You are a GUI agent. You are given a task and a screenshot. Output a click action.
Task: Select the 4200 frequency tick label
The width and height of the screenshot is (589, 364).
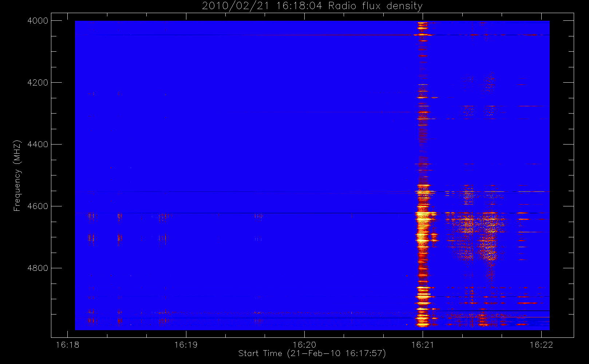coord(38,83)
